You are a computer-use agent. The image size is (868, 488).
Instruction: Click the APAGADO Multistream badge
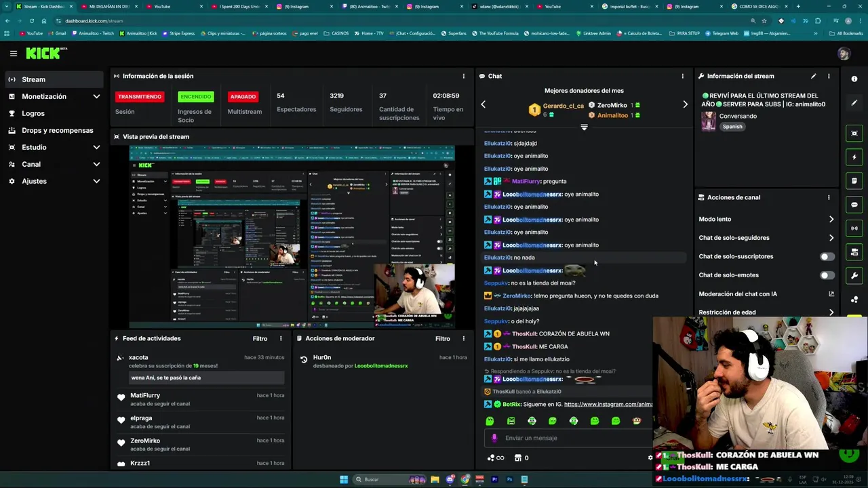pos(243,97)
